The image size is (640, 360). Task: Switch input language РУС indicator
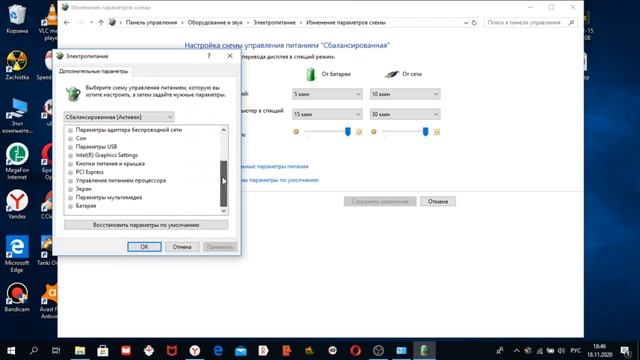click(576, 351)
